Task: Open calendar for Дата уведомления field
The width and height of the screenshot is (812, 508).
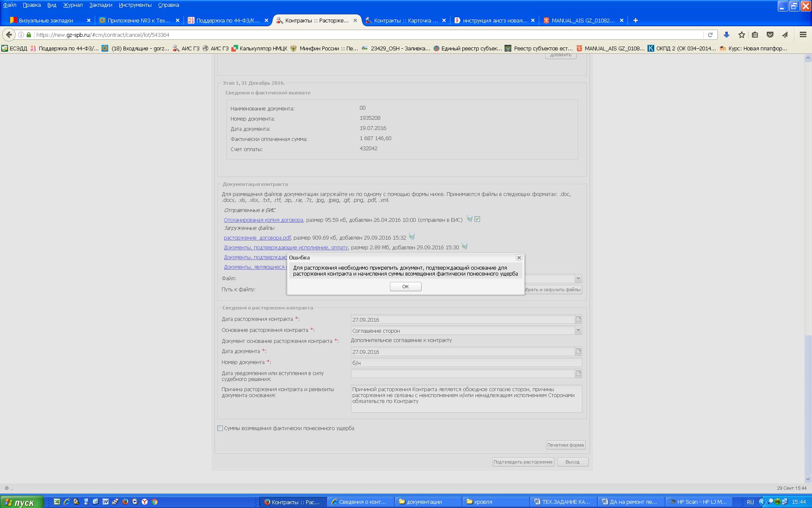Action: click(578, 373)
